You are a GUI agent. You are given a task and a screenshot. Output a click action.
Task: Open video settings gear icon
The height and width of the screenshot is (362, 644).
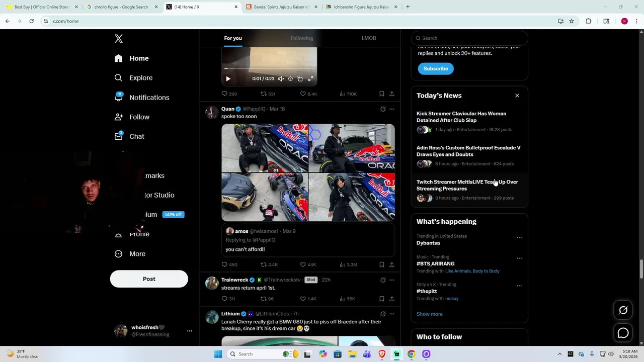point(290,79)
